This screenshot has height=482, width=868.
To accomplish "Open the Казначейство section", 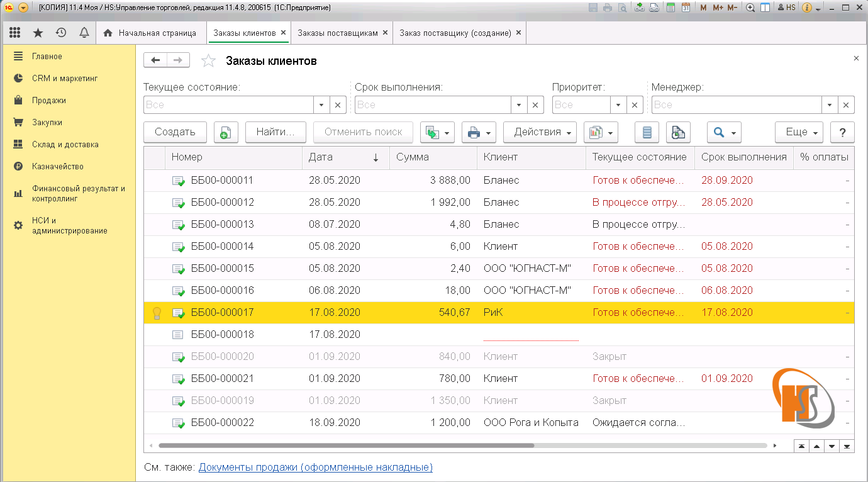I will 69,167.
